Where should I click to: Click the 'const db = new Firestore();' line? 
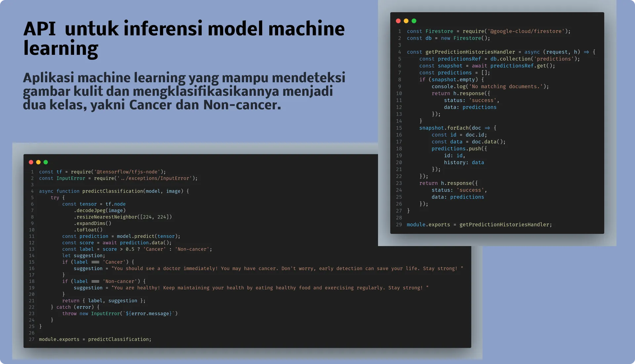448,38
